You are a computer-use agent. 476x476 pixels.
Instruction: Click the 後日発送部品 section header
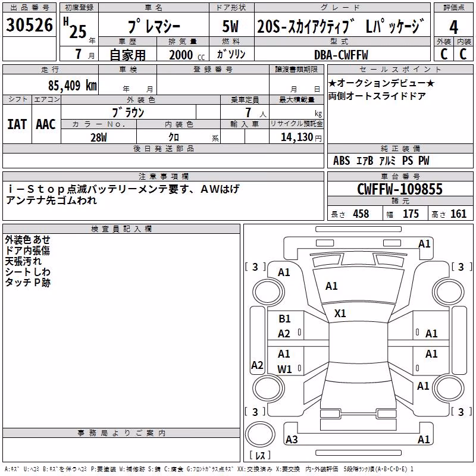click(x=164, y=148)
